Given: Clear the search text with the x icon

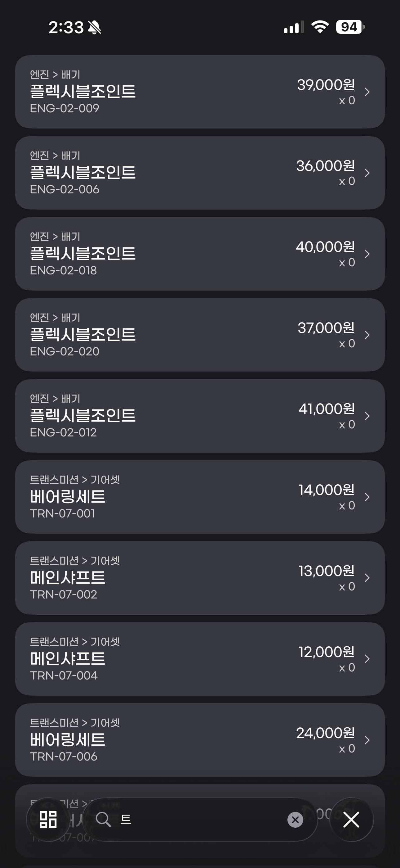Looking at the screenshot, I should coord(295,820).
